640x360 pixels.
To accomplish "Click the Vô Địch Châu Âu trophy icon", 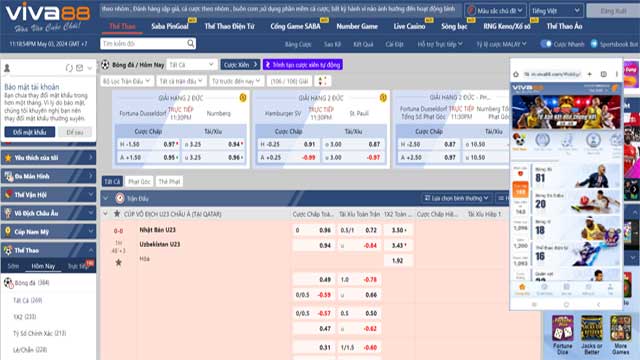I will click(x=8, y=213).
